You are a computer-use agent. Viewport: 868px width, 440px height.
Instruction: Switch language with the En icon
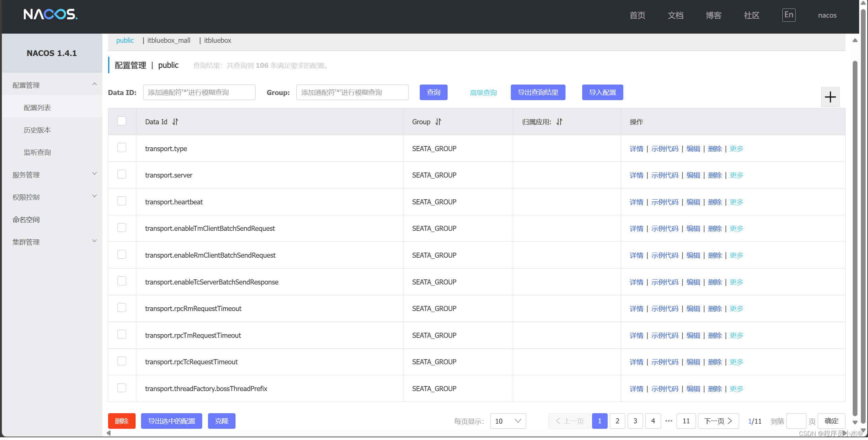(788, 15)
